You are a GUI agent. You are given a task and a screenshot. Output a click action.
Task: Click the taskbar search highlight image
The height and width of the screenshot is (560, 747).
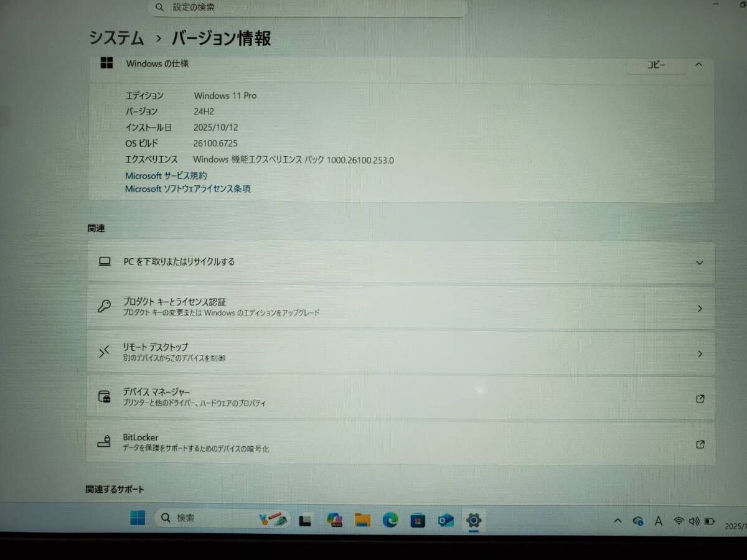click(273, 518)
